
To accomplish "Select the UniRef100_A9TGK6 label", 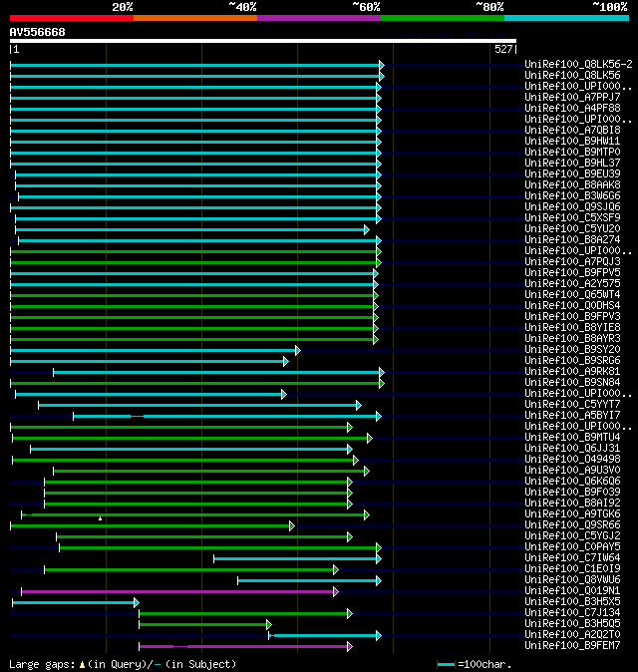I will coord(572,514).
